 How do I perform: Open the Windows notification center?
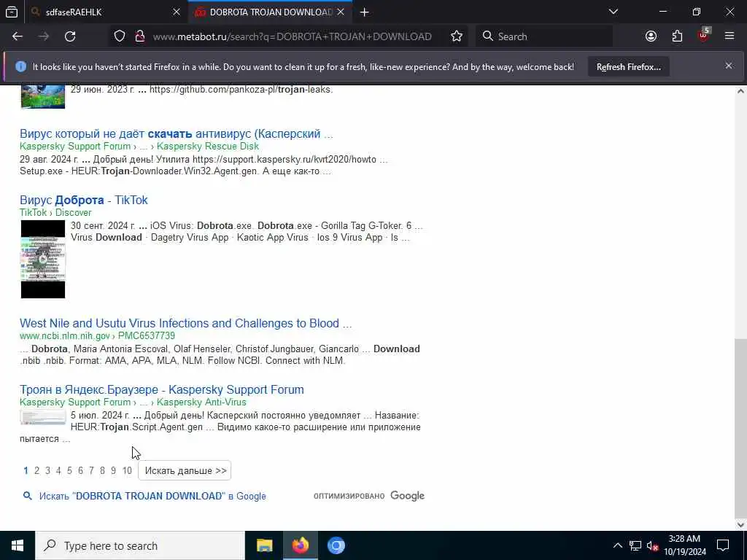723,545
